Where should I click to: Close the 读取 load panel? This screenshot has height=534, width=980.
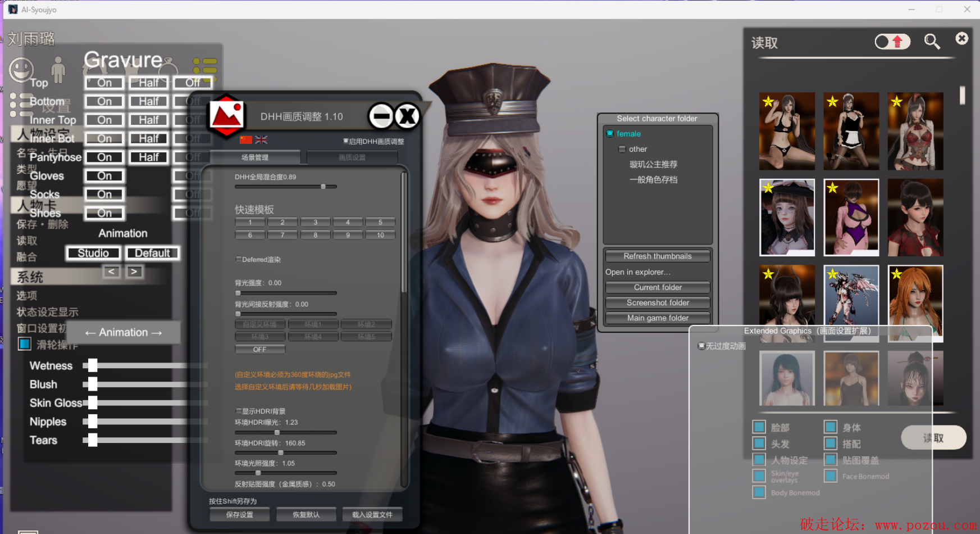click(962, 38)
